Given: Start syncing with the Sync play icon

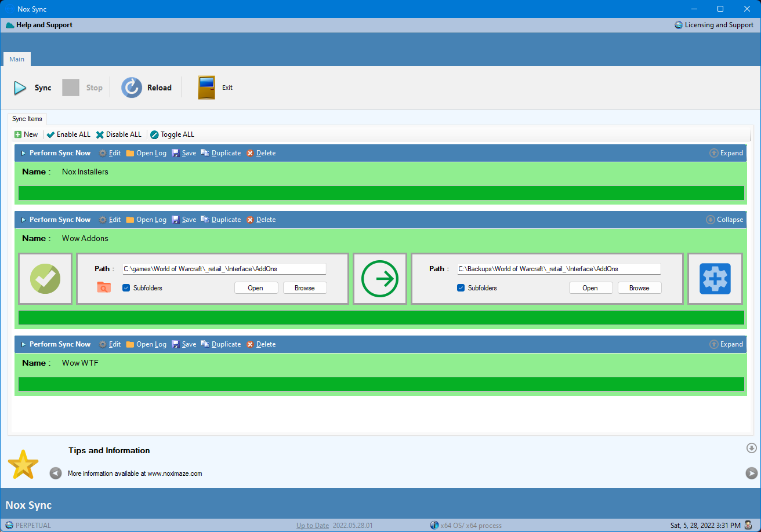Looking at the screenshot, I should (x=20, y=88).
